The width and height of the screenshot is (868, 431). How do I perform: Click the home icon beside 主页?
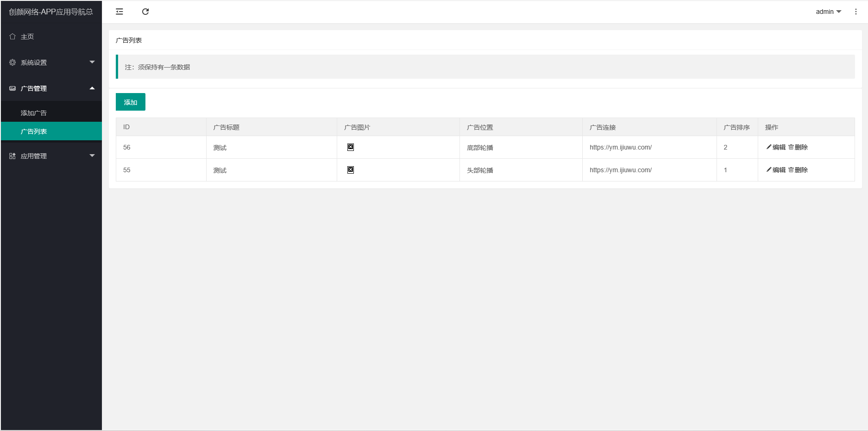[x=13, y=37]
